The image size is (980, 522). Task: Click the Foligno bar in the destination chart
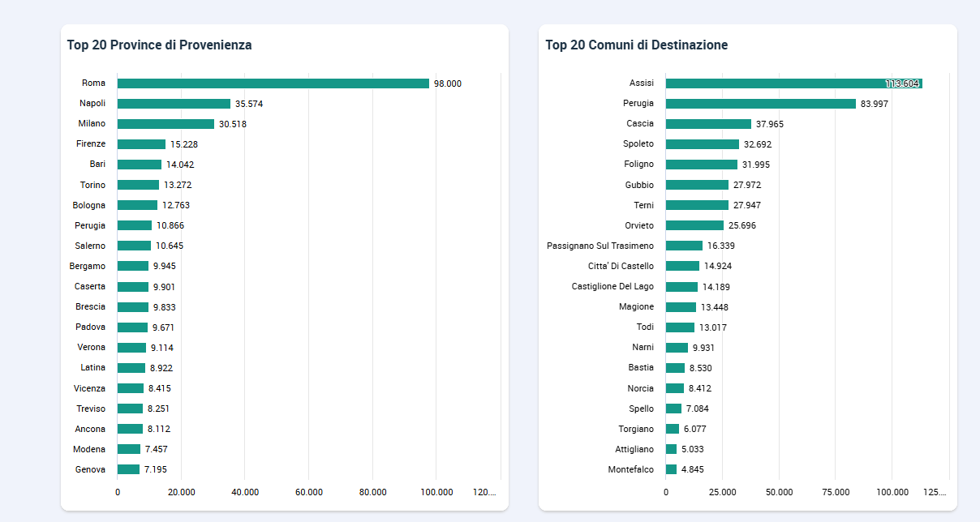(x=702, y=165)
